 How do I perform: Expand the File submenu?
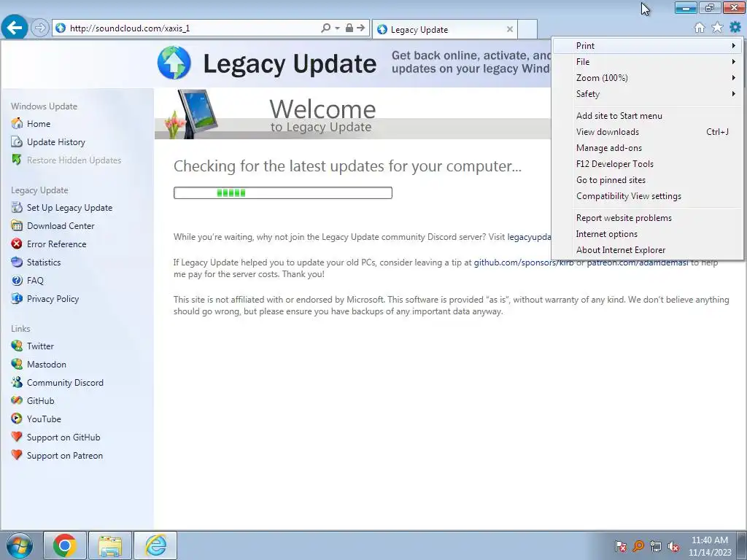click(x=647, y=62)
